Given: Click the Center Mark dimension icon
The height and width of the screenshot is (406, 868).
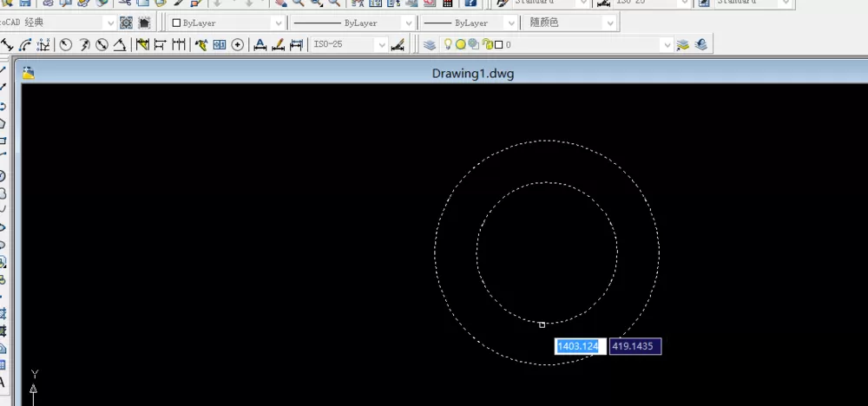Looking at the screenshot, I should (238, 45).
